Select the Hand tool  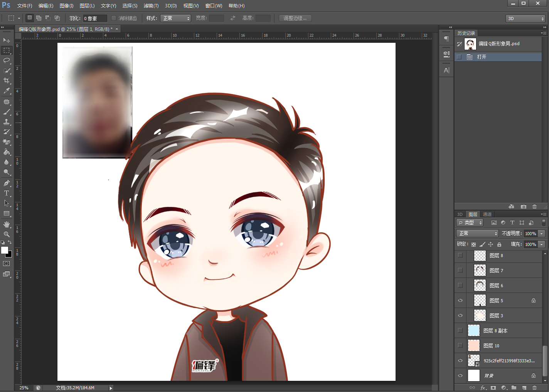point(7,224)
